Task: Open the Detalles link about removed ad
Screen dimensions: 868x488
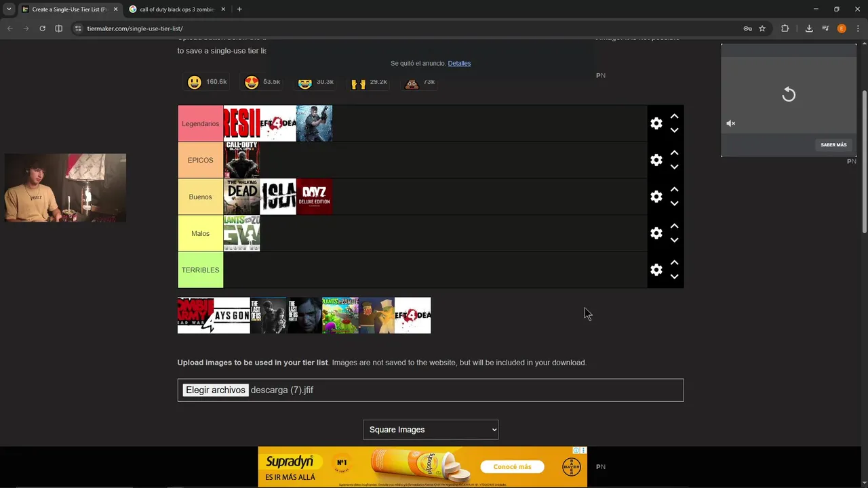Action: point(459,63)
